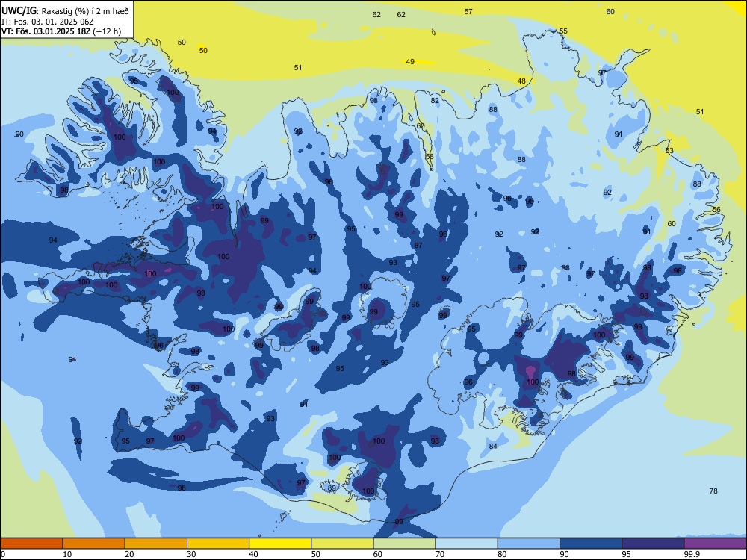The height and width of the screenshot is (560, 747).
Task: Click the 40–50 bright yellow legend swatch
Action: 280,544
